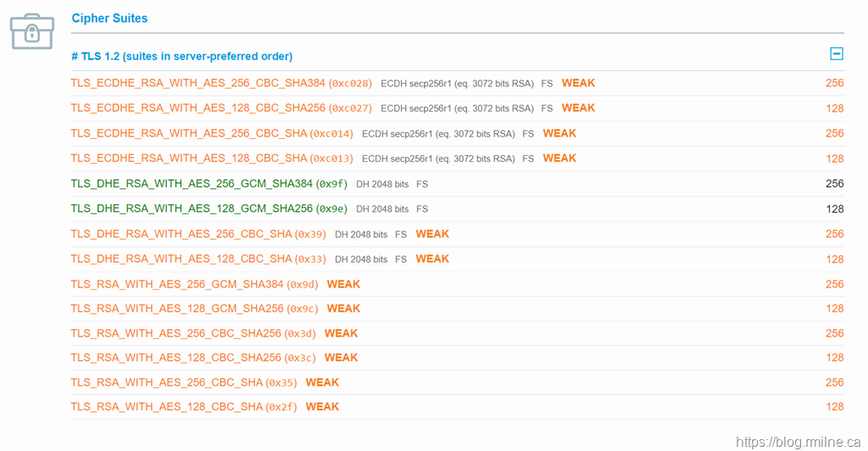Click the blog.rmilne.ca watermark URL
The image size is (868, 451).
click(798, 442)
